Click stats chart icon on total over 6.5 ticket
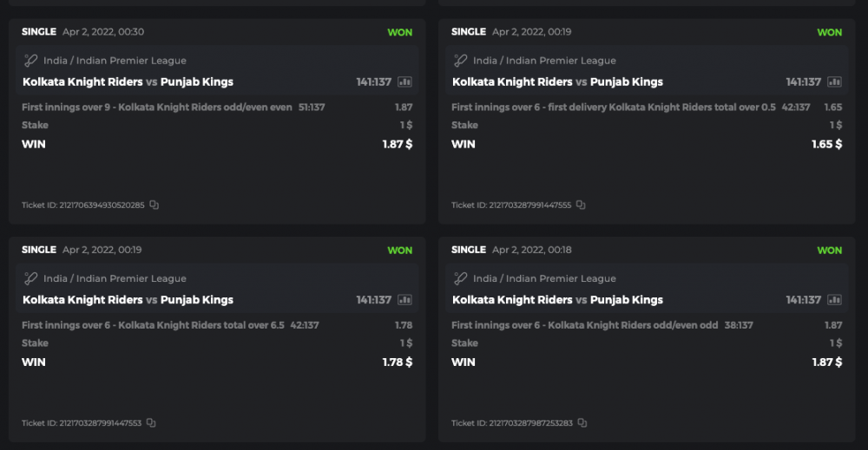This screenshot has height=450, width=868. pyautogui.click(x=404, y=300)
